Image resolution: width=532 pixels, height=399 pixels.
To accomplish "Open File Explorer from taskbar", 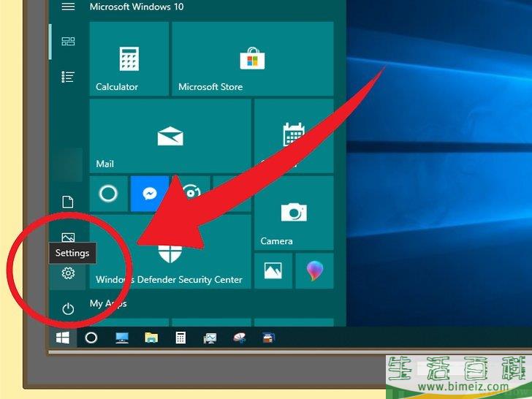I will coord(151,338).
